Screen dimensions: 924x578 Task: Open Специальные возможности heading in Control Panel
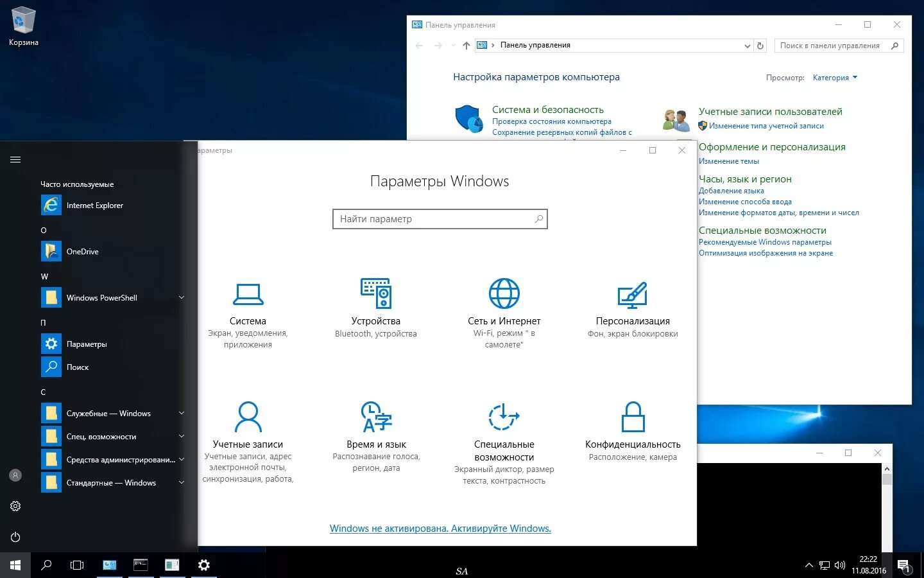[762, 231]
